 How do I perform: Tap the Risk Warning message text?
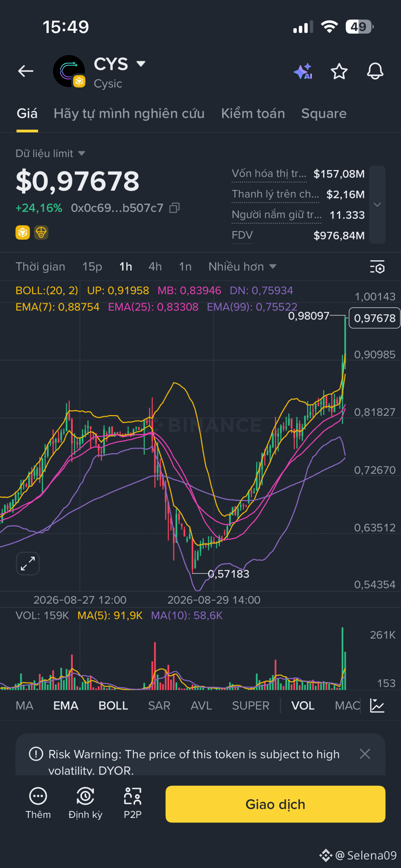click(x=194, y=761)
